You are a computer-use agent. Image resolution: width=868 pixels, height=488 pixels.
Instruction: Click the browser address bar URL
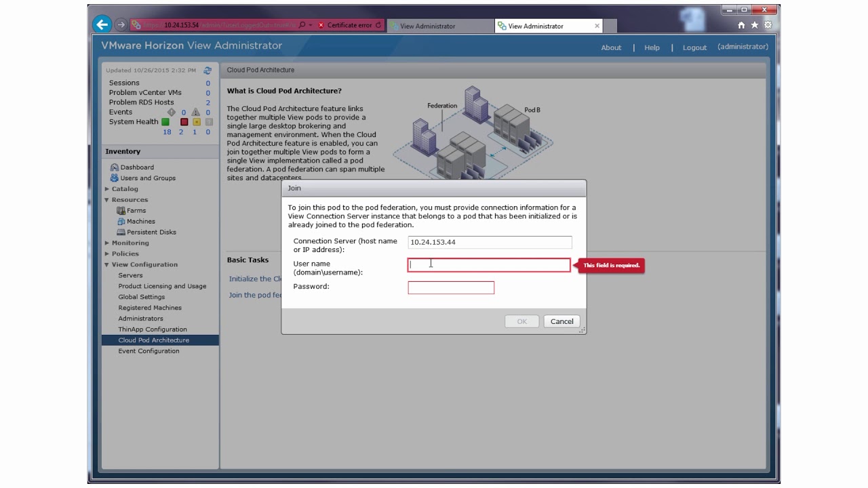pos(218,25)
